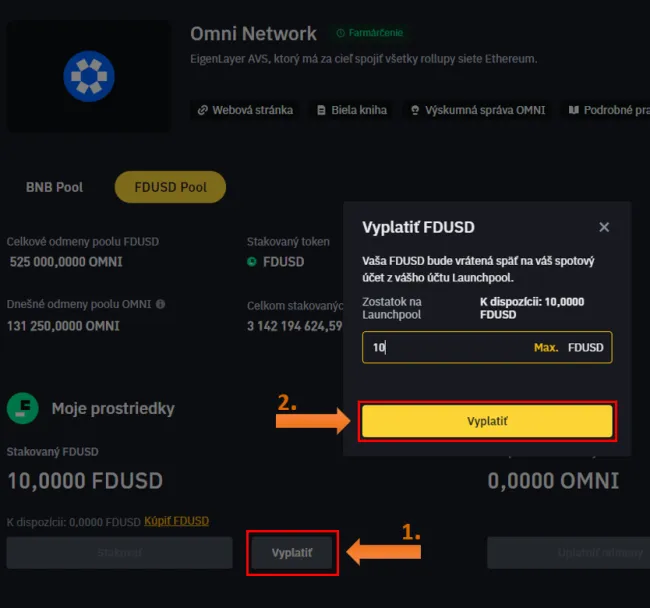Click the Moje prostriedky FDUSD icon

[23, 408]
